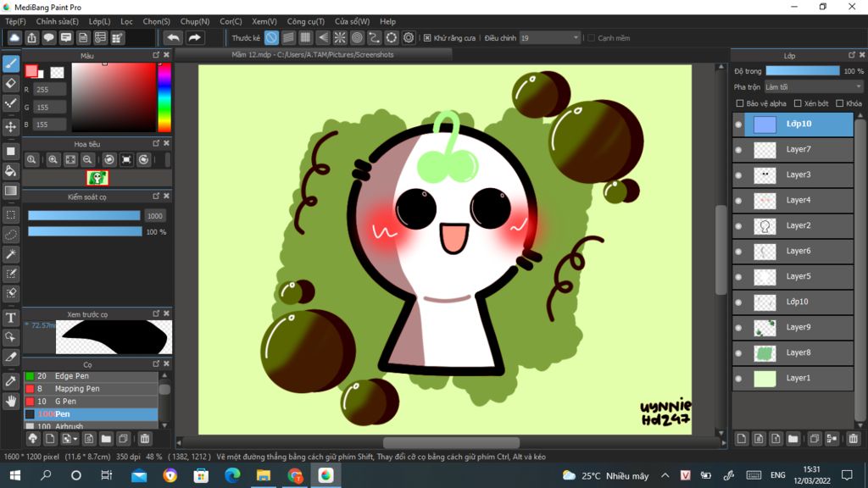The image size is (868, 488).
Task: Select the Lasso tool
Action: pos(10,235)
